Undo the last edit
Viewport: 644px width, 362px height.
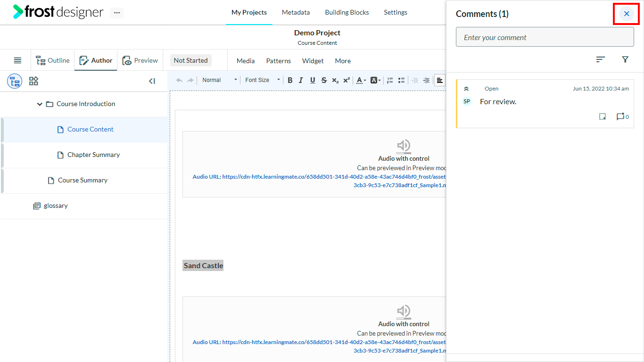point(179,80)
